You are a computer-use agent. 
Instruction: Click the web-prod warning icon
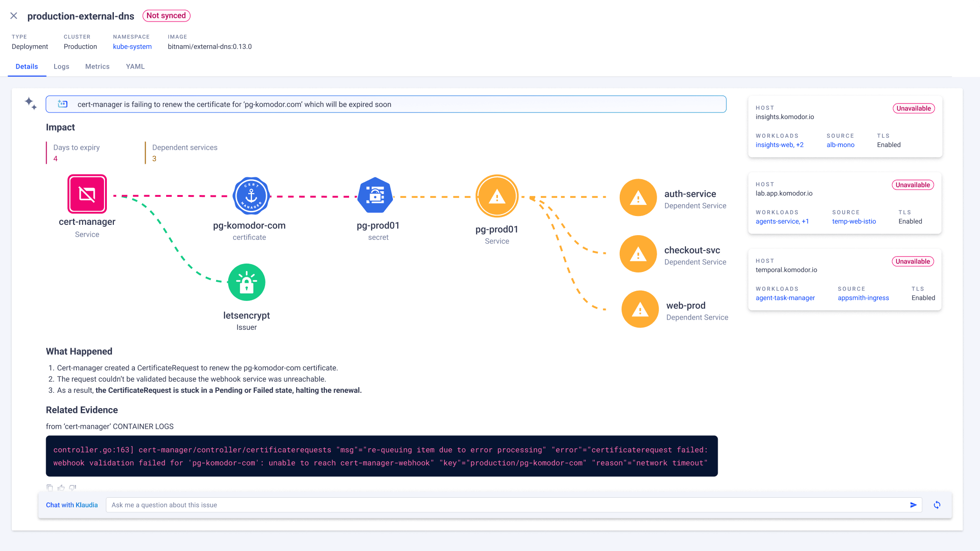(x=640, y=309)
